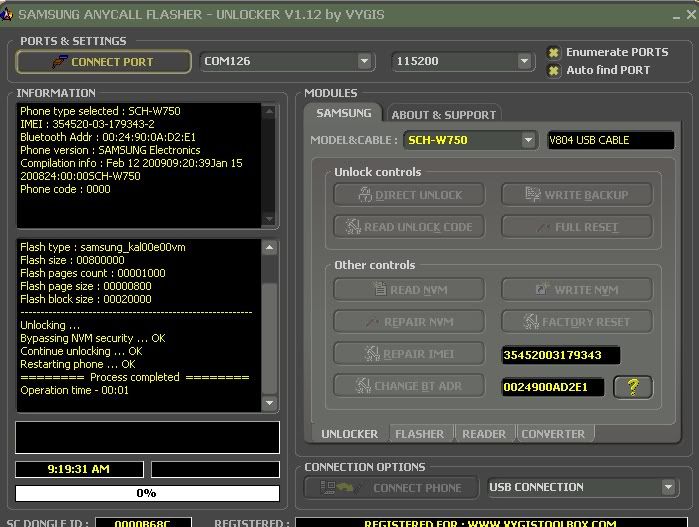The height and width of the screenshot is (527, 699).
Task: Click the up arrow of the log scrollbar
Action: coord(270,247)
